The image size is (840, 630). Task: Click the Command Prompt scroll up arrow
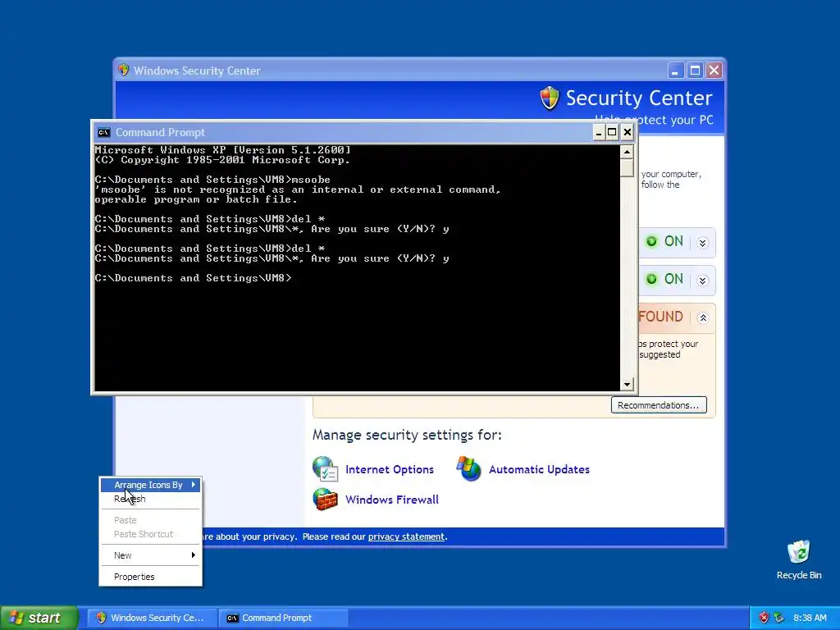pos(627,152)
